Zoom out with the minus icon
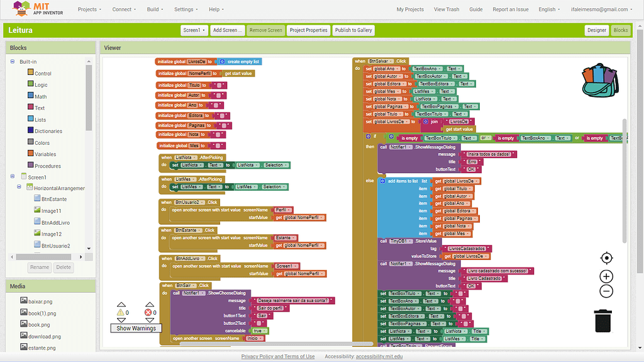 click(606, 291)
